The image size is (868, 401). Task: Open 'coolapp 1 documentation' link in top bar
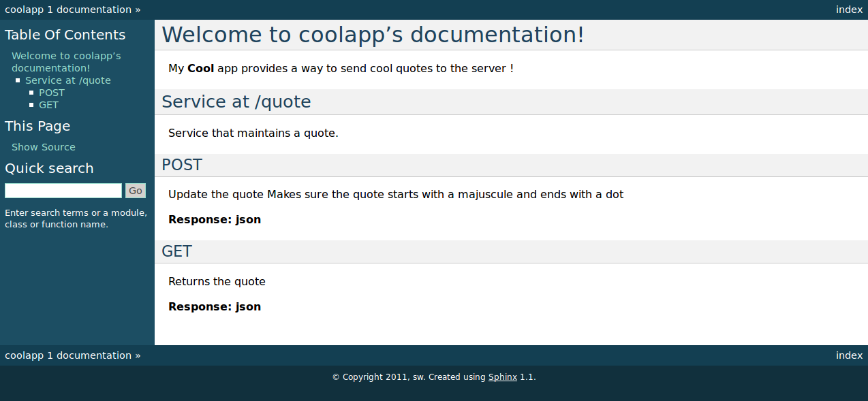tap(68, 10)
